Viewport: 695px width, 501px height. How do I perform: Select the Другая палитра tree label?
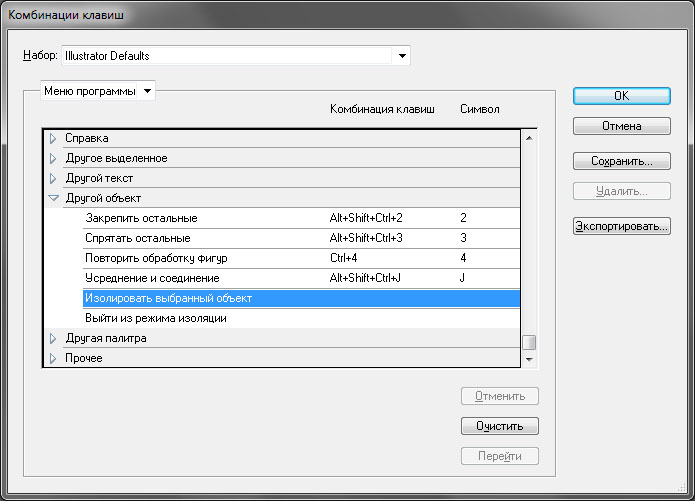tap(106, 338)
